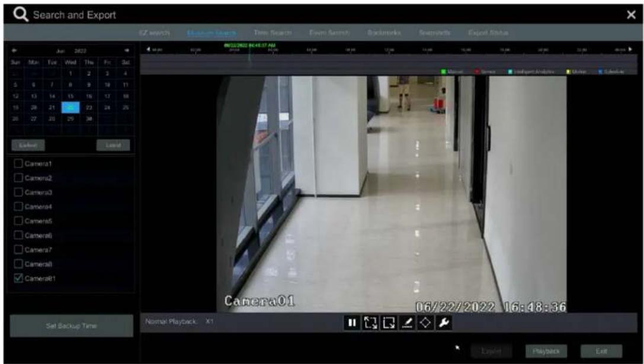Click the Set Backup Time button

pos(72,326)
